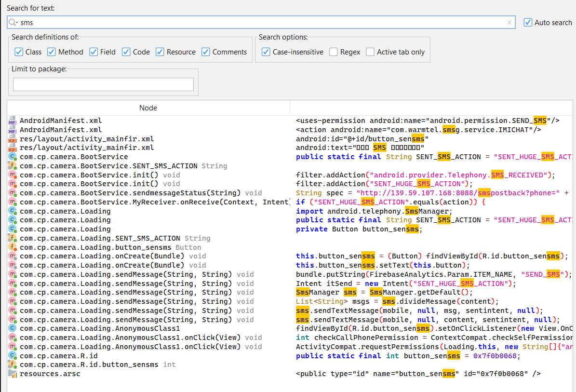Click the Limit to package input field
Screen dimensions: 576x392
click(103, 84)
